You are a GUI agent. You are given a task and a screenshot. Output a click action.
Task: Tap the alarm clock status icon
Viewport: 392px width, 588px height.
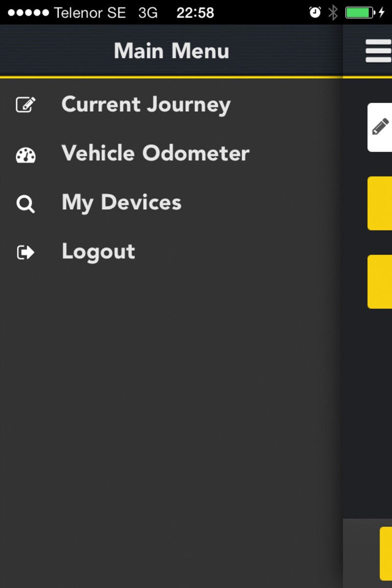(315, 12)
